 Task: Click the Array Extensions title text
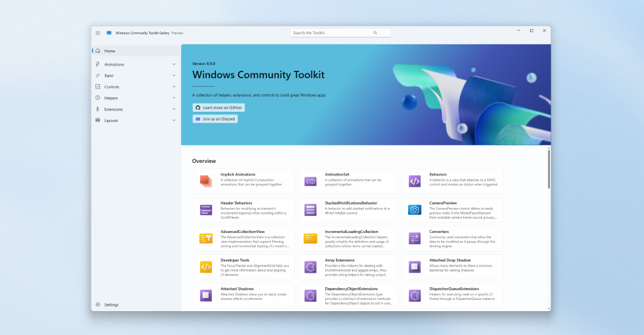point(340,260)
